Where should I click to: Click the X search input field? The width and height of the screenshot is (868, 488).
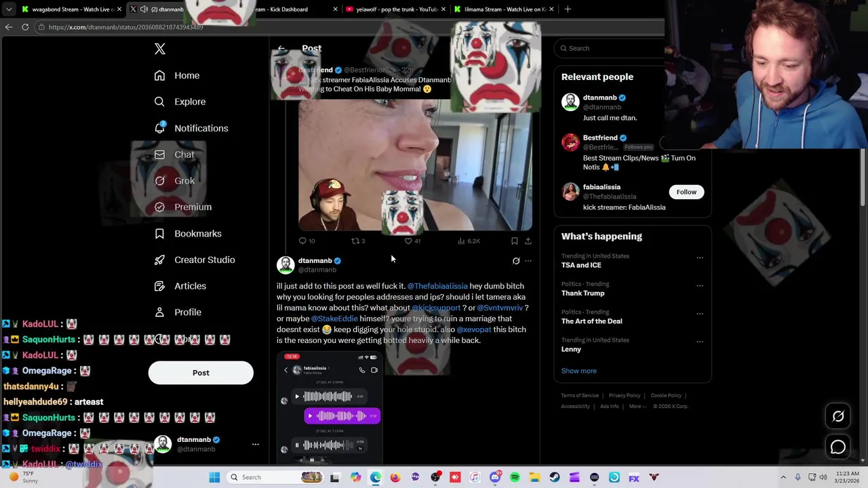pos(610,48)
